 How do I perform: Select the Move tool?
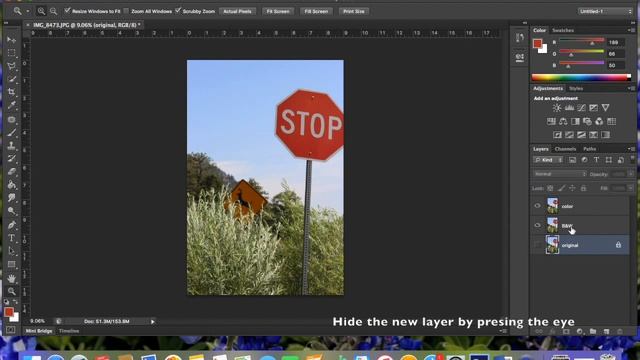[x=11, y=40]
